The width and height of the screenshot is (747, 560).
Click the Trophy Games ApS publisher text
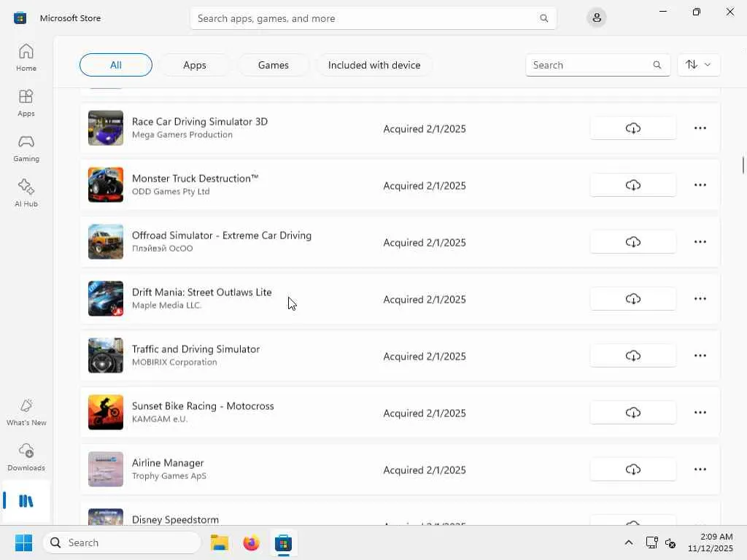(x=169, y=475)
